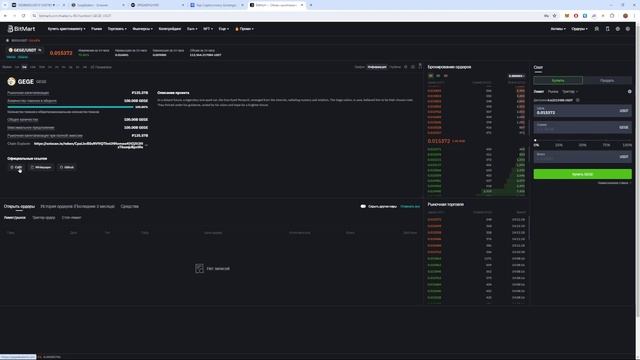Image resolution: width=640 pixels, height=360 pixels.
Task: Expand the Промо dropdown with fire icon
Action: 244,29
